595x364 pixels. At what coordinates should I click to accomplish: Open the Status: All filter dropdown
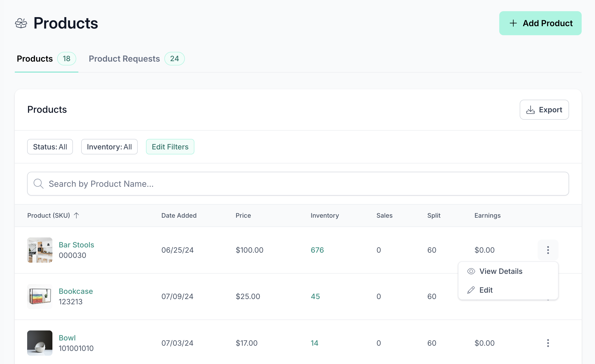pos(50,147)
